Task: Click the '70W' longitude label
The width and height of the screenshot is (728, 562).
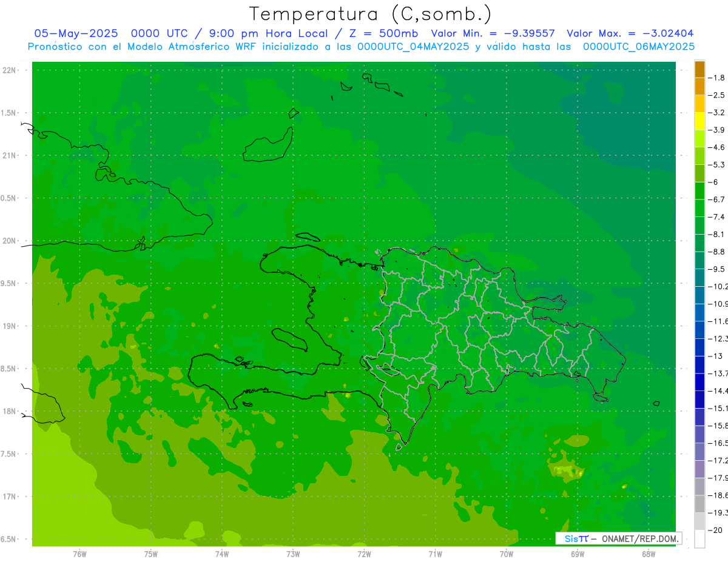Action: tap(507, 554)
